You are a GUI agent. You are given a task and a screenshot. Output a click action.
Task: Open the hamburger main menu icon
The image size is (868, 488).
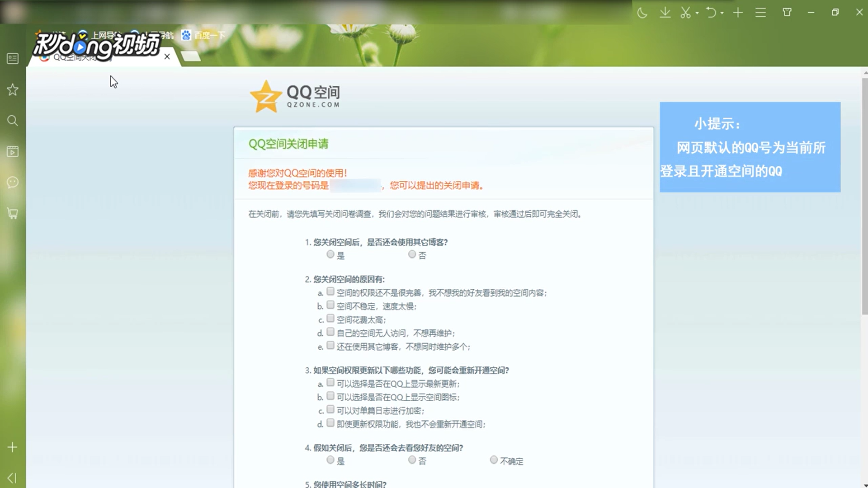click(x=760, y=13)
